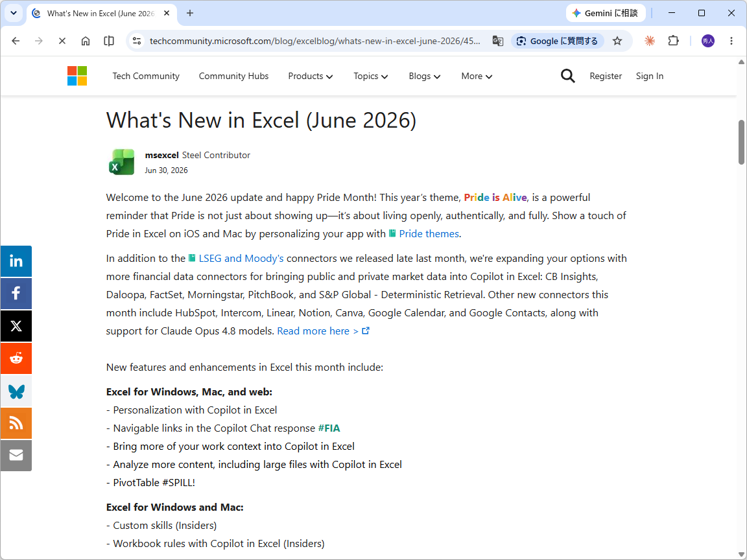Expand the More menu
747x560 pixels.
click(477, 76)
